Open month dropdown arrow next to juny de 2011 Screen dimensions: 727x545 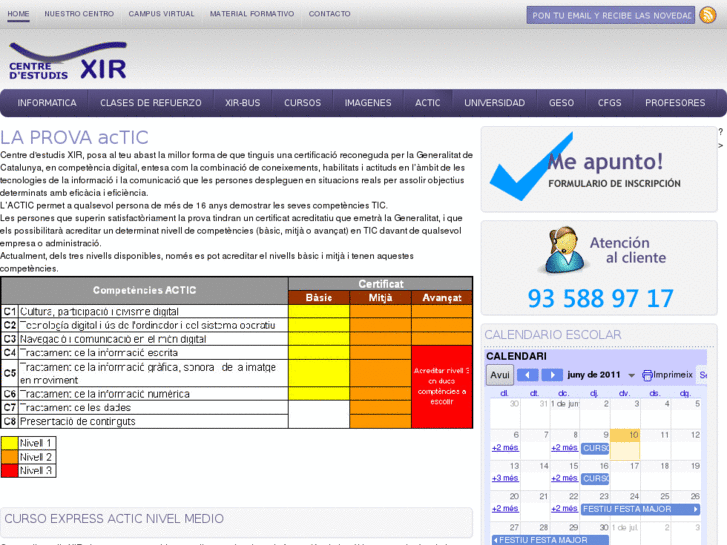[631, 375]
